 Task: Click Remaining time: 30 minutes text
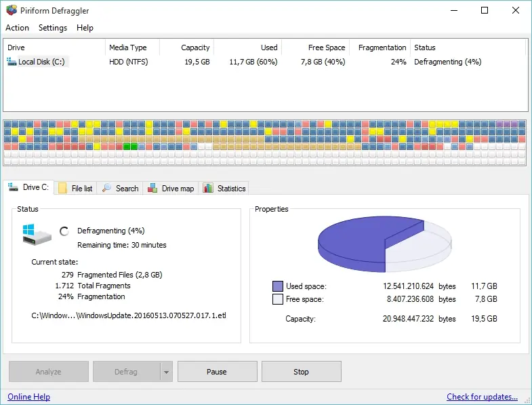(x=122, y=245)
